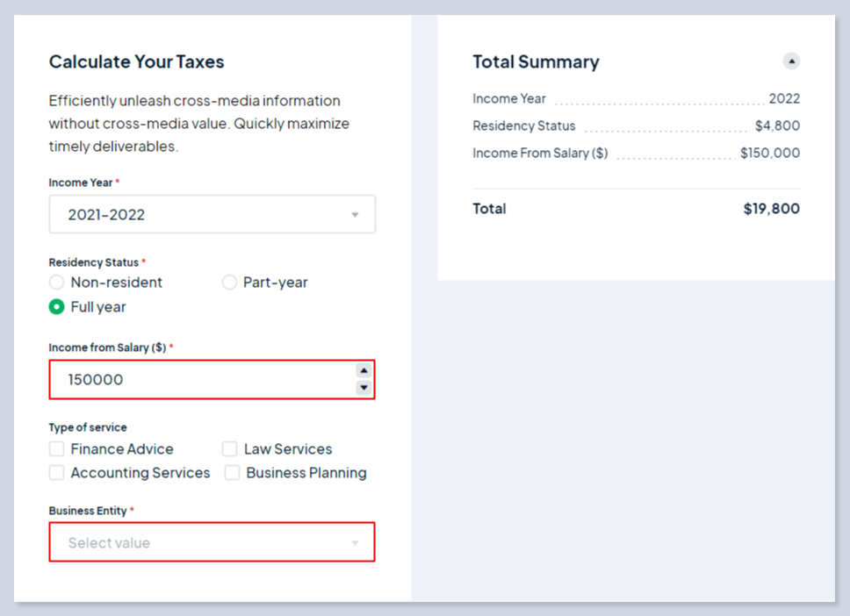This screenshot has width=850, height=616.
Task: Collapse the Total Summary panel arrow icon
Action: 791,61
